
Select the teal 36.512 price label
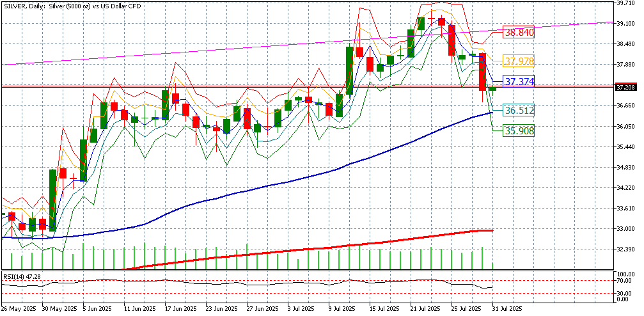click(519, 111)
